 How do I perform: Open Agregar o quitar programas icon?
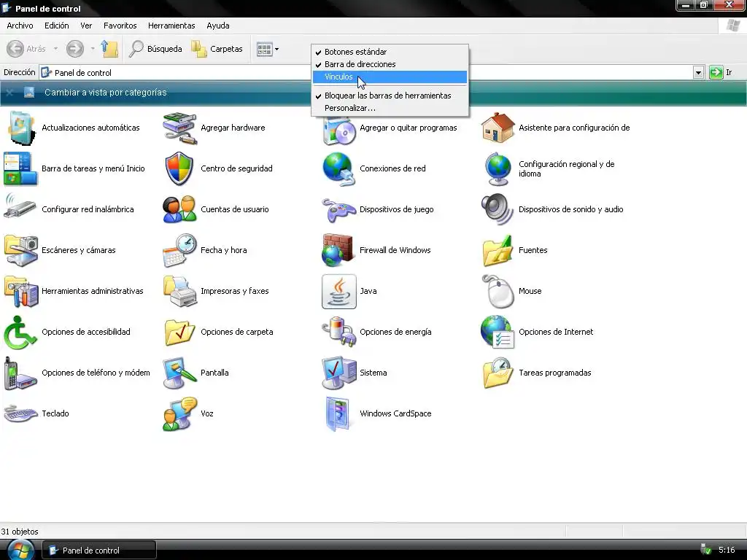tap(338, 131)
